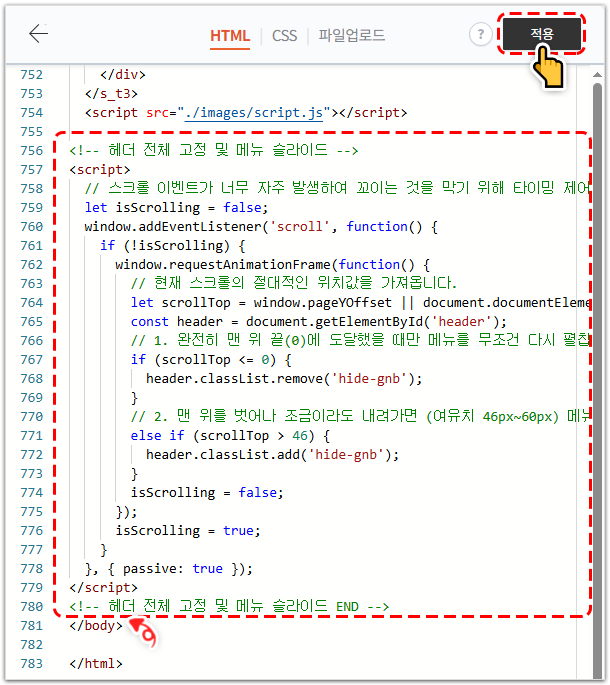610x685 pixels.
Task: Click the 'else if (scrollTop > 46) {' line
Action: point(230,436)
